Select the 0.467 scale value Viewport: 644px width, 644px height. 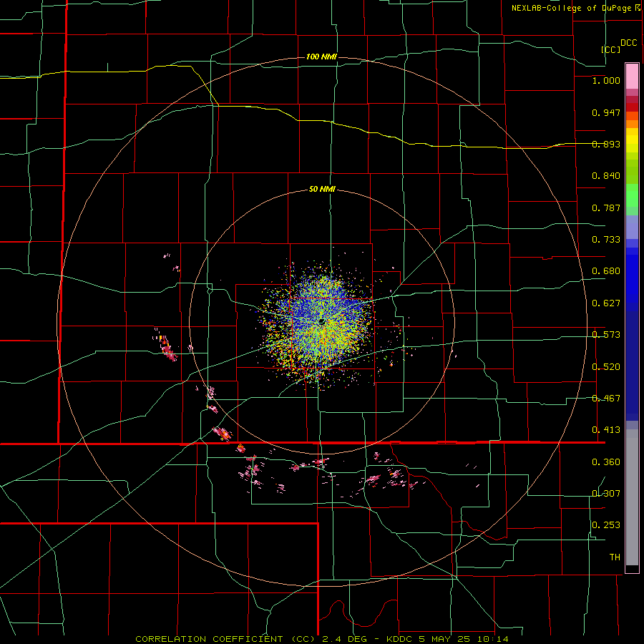(x=606, y=399)
